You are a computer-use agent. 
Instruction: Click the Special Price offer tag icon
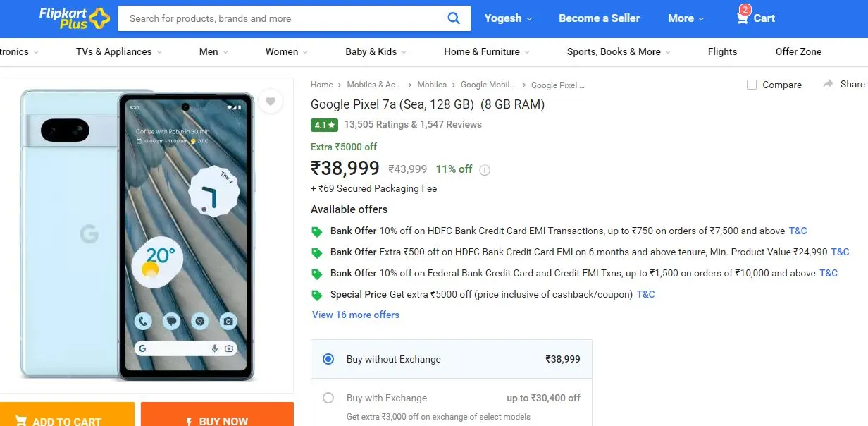coord(317,295)
